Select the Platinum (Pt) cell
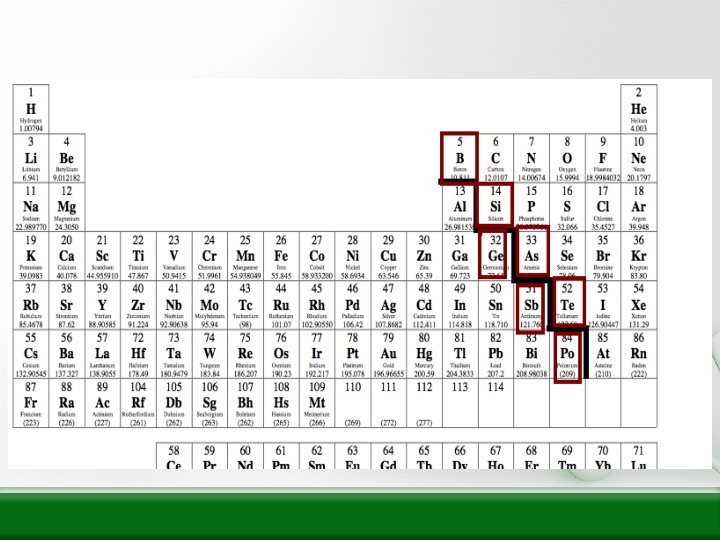The width and height of the screenshot is (720, 540). (353, 354)
